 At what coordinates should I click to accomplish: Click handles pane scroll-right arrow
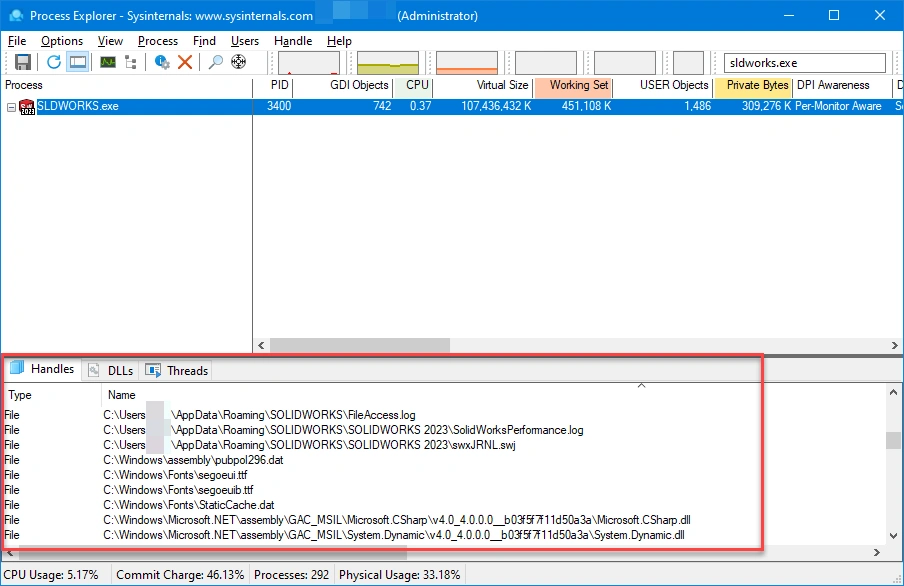pos(876,553)
